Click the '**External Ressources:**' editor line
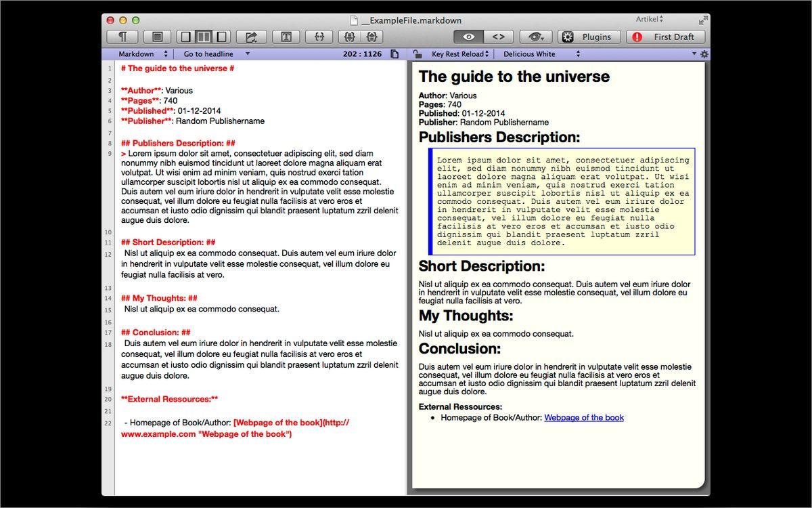The image size is (812, 508). pos(170,400)
